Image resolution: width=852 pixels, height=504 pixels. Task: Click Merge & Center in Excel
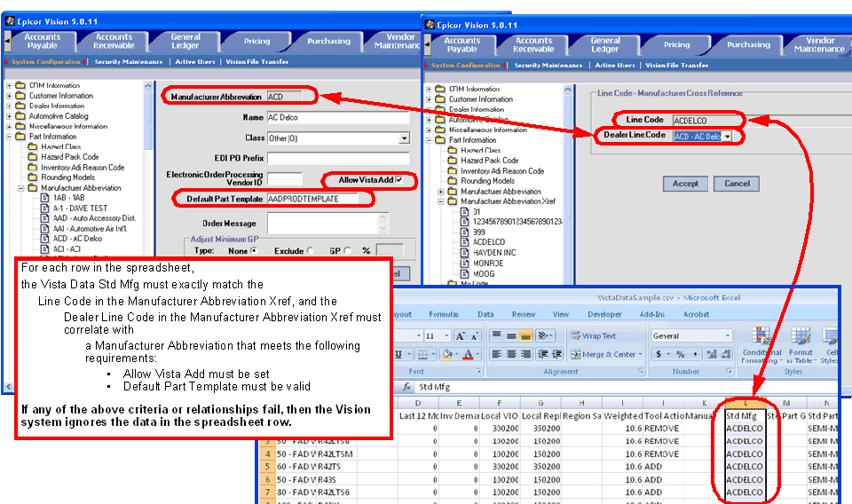[606, 354]
